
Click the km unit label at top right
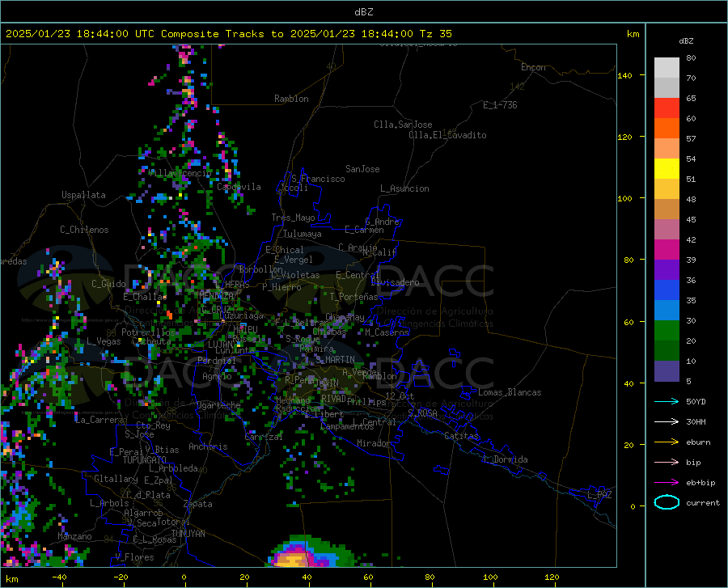633,34
